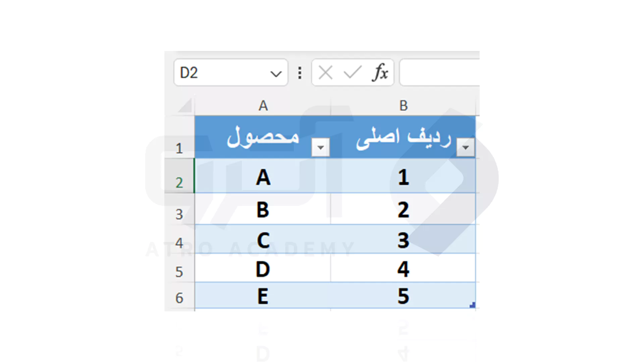Select the cell containing letter E

[x=263, y=296]
